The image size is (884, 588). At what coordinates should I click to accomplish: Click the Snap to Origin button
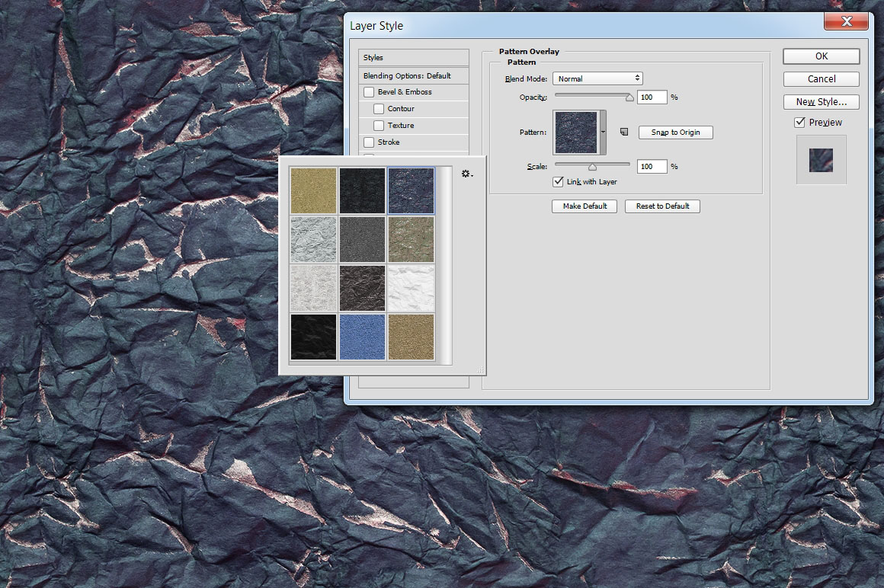point(675,133)
